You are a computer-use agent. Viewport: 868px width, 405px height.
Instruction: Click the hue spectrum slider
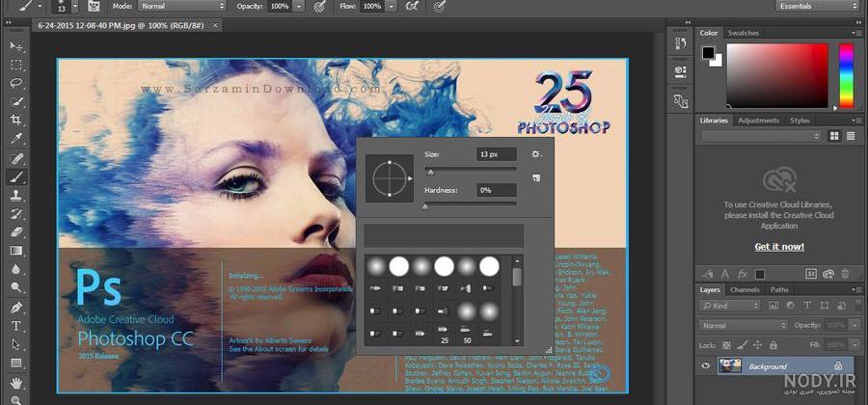tap(847, 76)
